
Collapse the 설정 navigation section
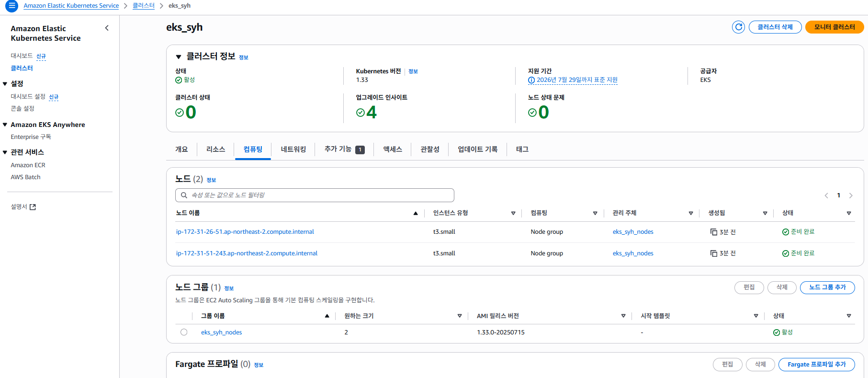[5, 84]
